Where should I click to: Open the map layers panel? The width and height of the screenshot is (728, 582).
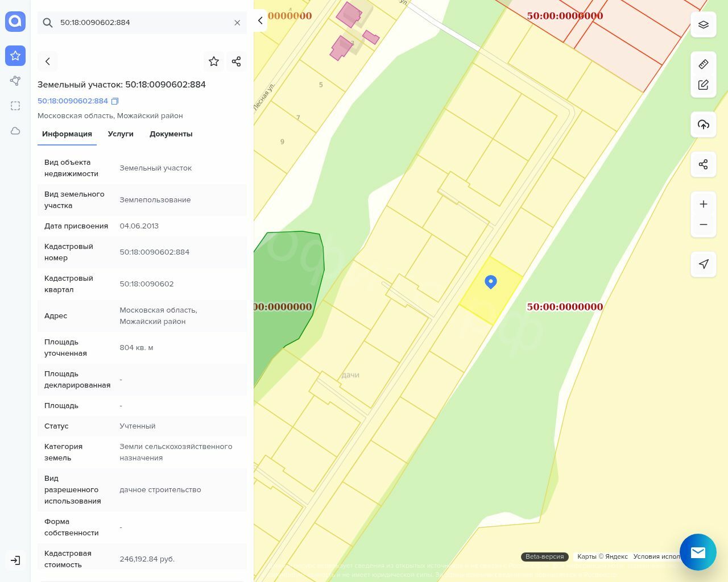(x=704, y=24)
